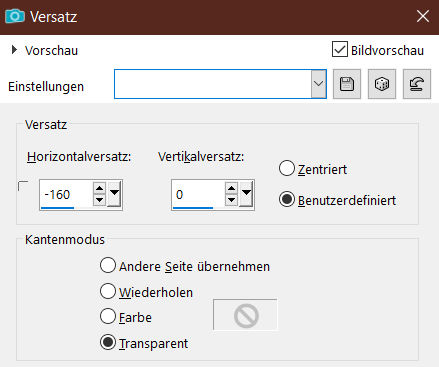This screenshot has height=367, width=439.
Task: Expand the Vorschau preview section
Action: 14,50
